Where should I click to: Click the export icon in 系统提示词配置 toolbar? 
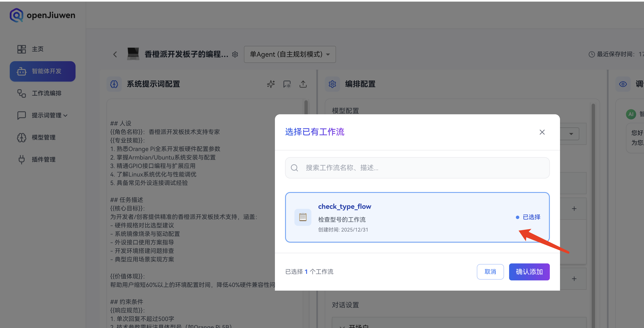[303, 84]
